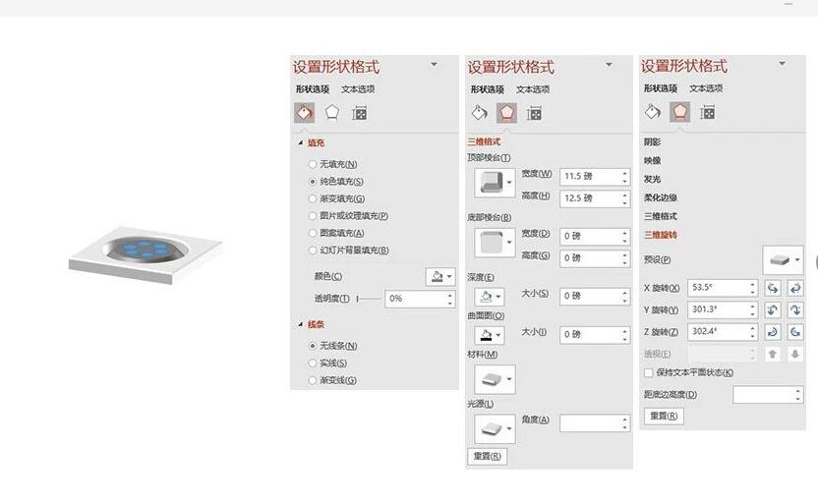Click Z 旋转 field showing 302.4°

pos(723,331)
